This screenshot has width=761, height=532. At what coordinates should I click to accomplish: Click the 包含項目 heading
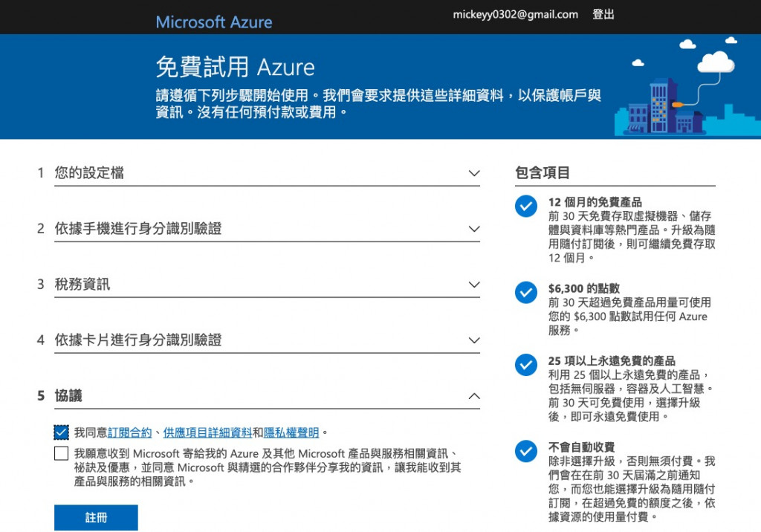(542, 172)
